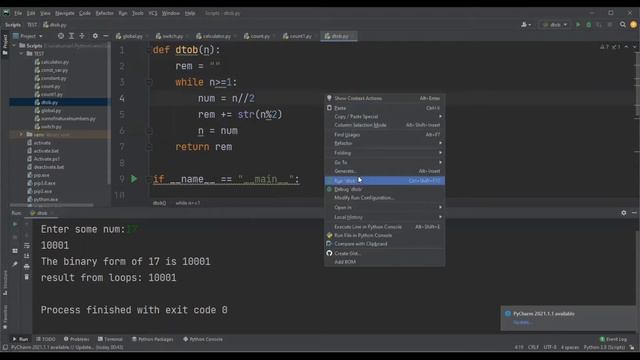Expand the Copy / Paste Special submenu
The width and height of the screenshot is (640, 360).
384,117
